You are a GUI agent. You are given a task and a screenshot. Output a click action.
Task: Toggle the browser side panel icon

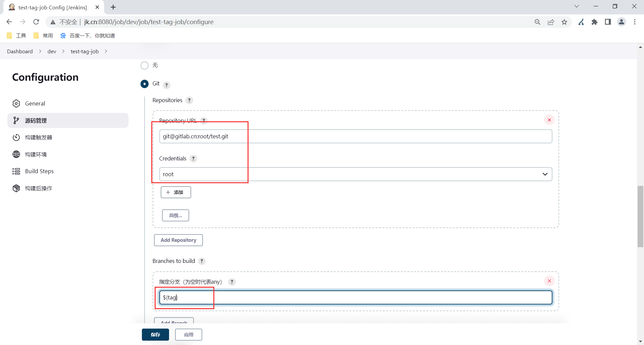click(608, 22)
